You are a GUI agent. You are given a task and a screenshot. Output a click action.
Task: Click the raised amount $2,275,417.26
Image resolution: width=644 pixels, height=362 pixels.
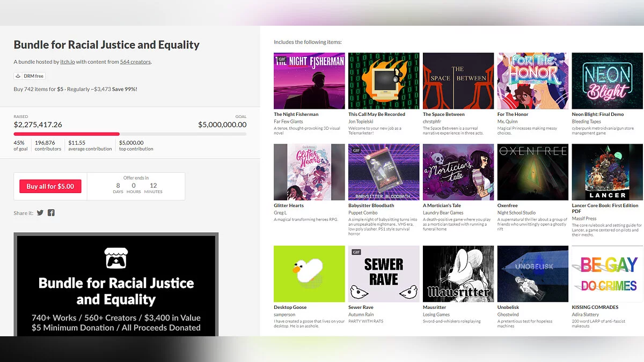(x=38, y=124)
